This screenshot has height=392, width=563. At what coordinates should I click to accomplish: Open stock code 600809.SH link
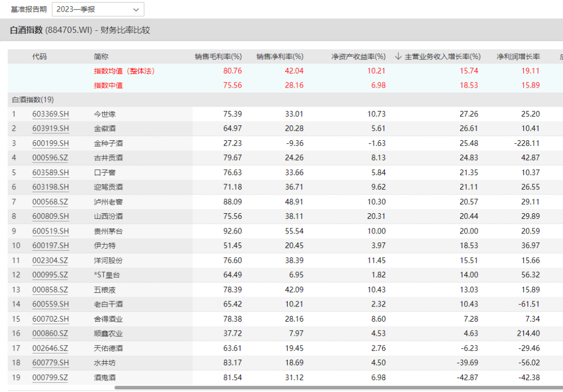coord(51,216)
